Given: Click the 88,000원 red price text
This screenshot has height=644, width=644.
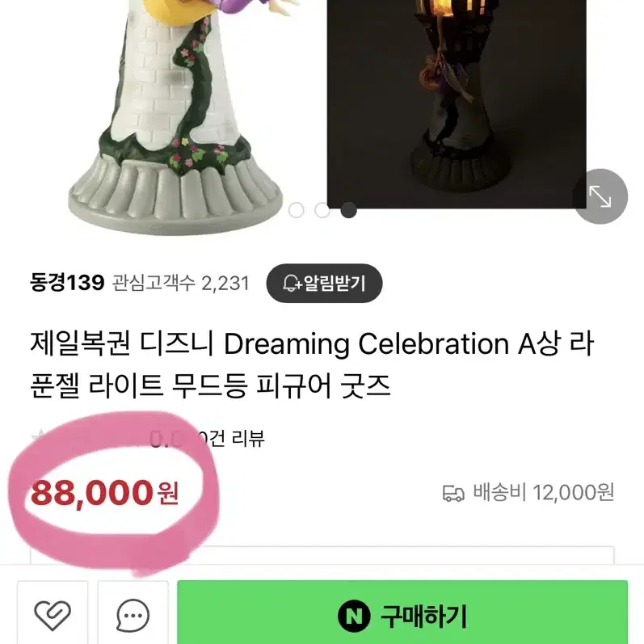Looking at the screenshot, I should pos(105,492).
